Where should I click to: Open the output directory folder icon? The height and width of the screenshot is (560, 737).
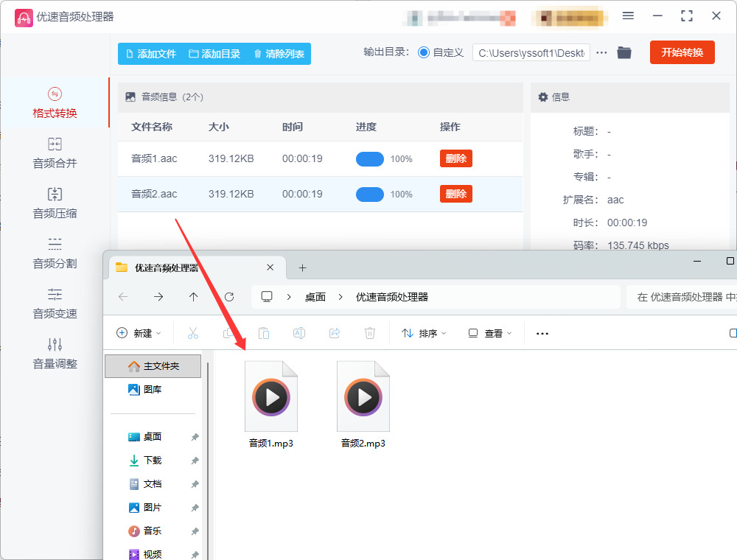[x=624, y=52]
